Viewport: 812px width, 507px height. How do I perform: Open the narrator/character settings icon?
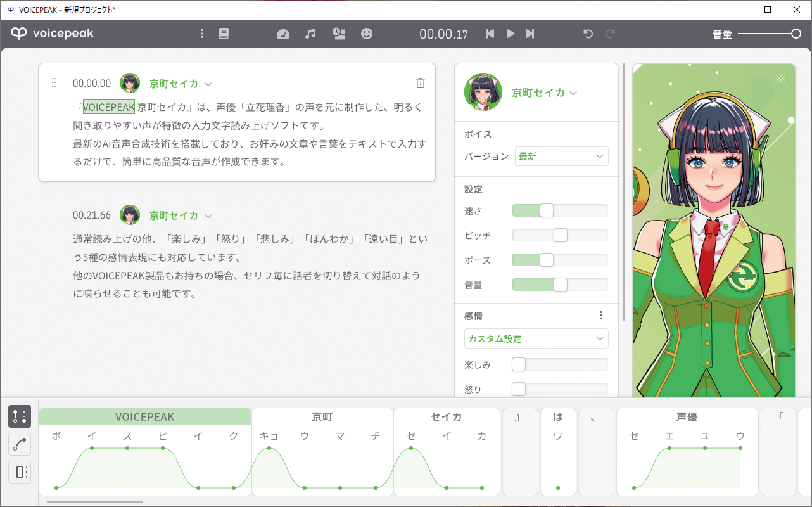pyautogui.click(x=339, y=34)
